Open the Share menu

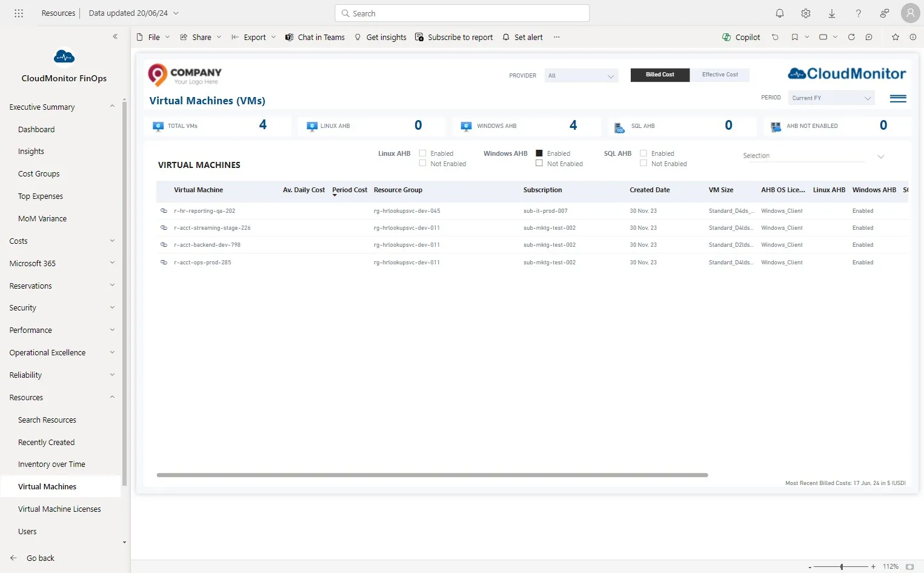(201, 37)
